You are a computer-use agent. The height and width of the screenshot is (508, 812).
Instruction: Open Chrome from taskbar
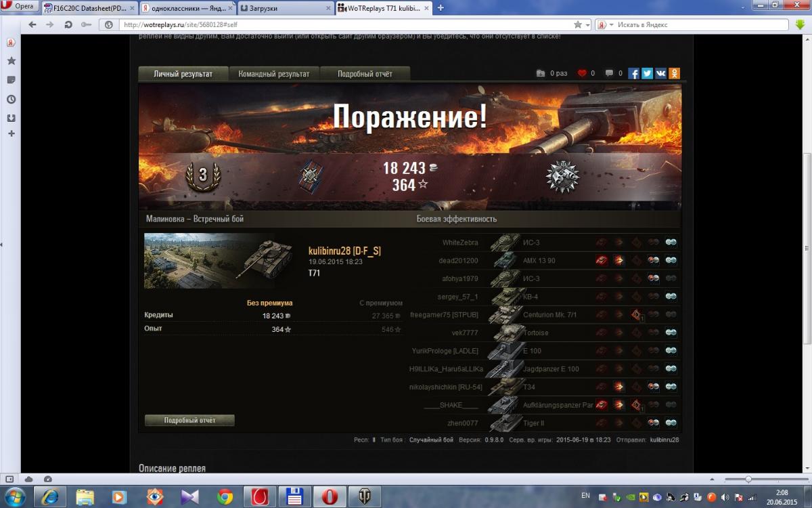click(225, 497)
